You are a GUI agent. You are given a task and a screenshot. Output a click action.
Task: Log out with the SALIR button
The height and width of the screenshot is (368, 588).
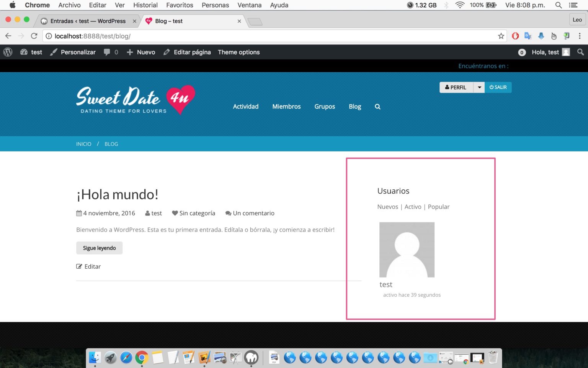click(498, 87)
